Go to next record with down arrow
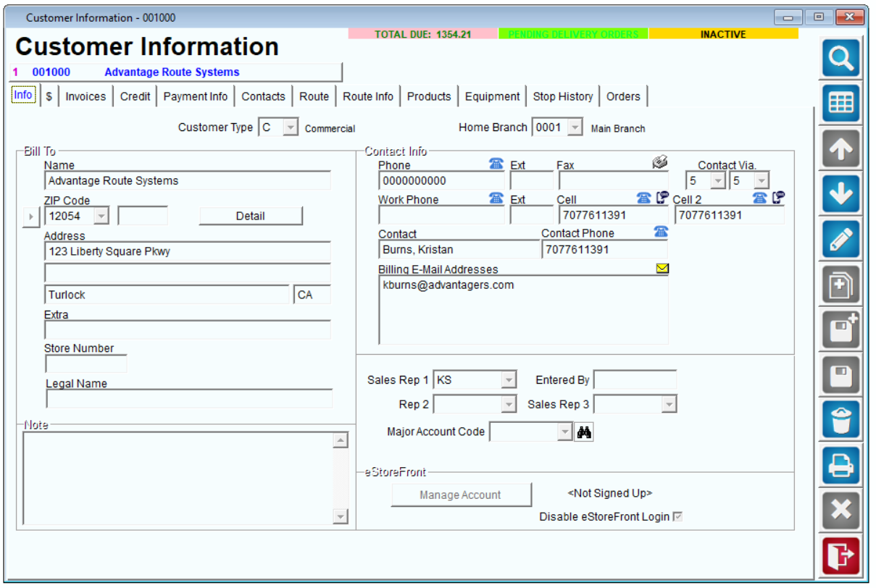The height and width of the screenshot is (588, 876). pos(840,194)
